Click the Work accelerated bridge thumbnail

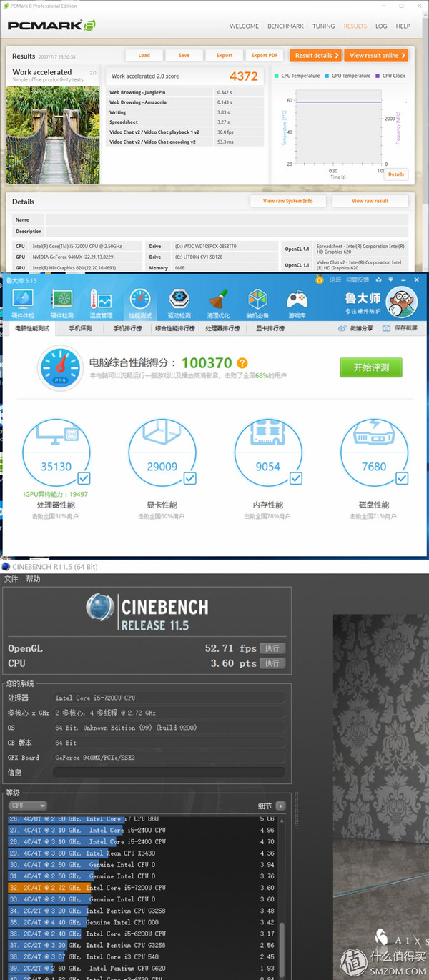pyautogui.click(x=53, y=134)
